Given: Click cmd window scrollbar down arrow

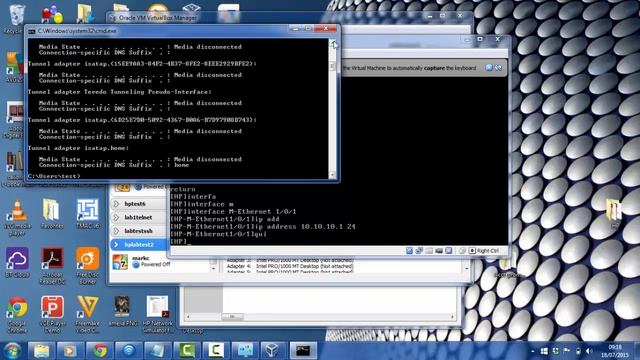Looking at the screenshot, I should point(333,176).
